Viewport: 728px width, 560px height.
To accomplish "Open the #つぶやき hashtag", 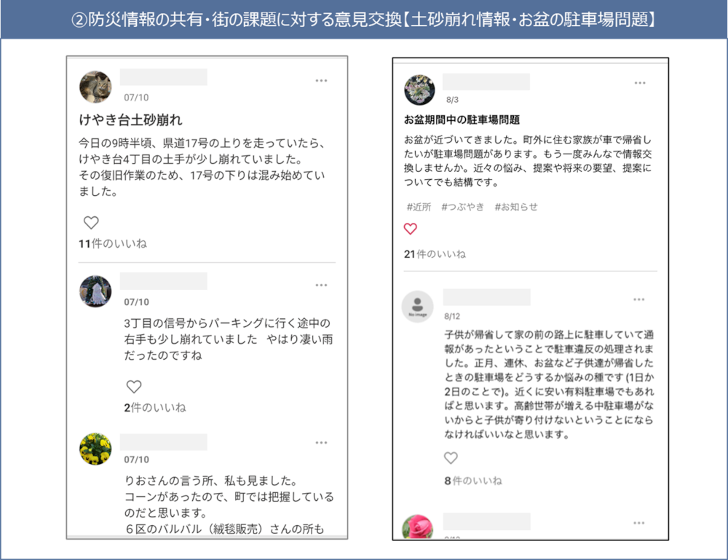I will (x=462, y=207).
